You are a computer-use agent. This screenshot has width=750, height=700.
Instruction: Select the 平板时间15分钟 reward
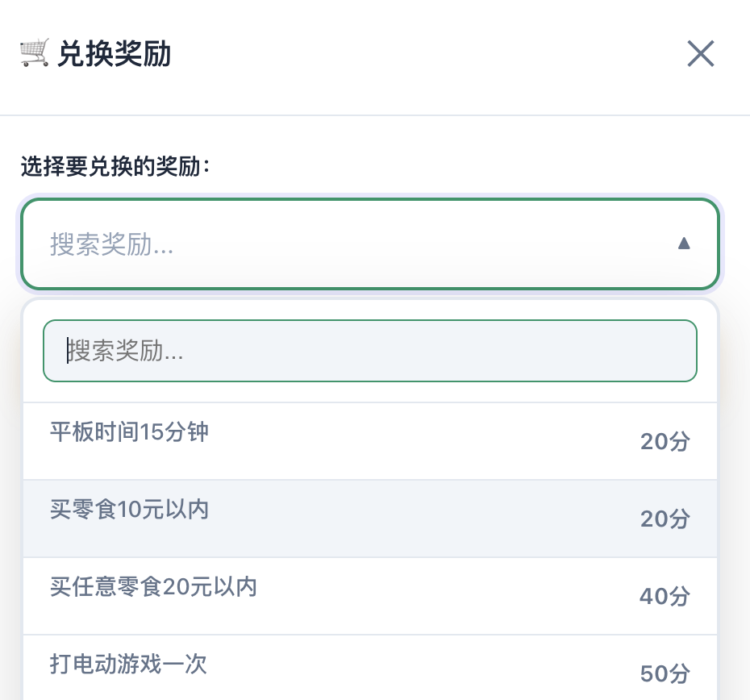(x=130, y=432)
